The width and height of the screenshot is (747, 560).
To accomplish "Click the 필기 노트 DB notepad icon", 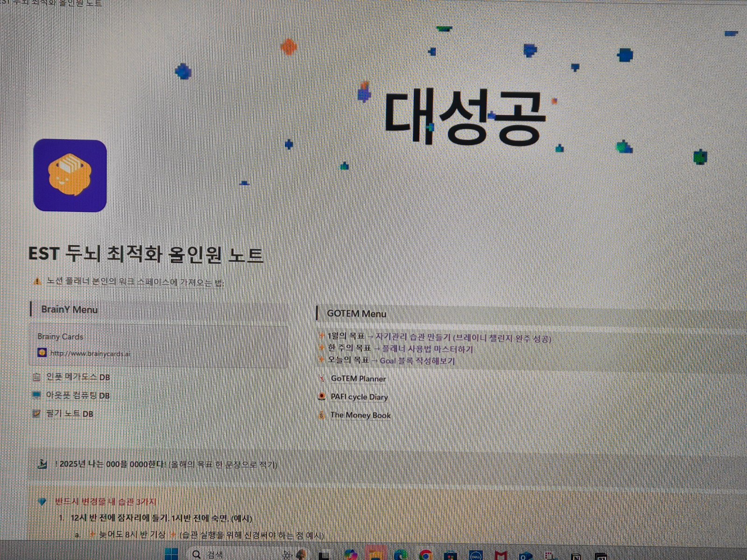I will (36, 413).
